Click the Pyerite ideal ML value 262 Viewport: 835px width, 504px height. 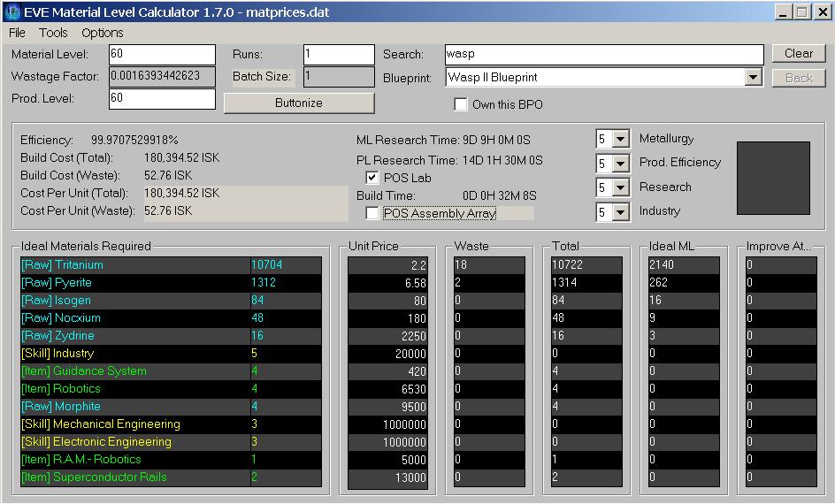[x=658, y=283]
